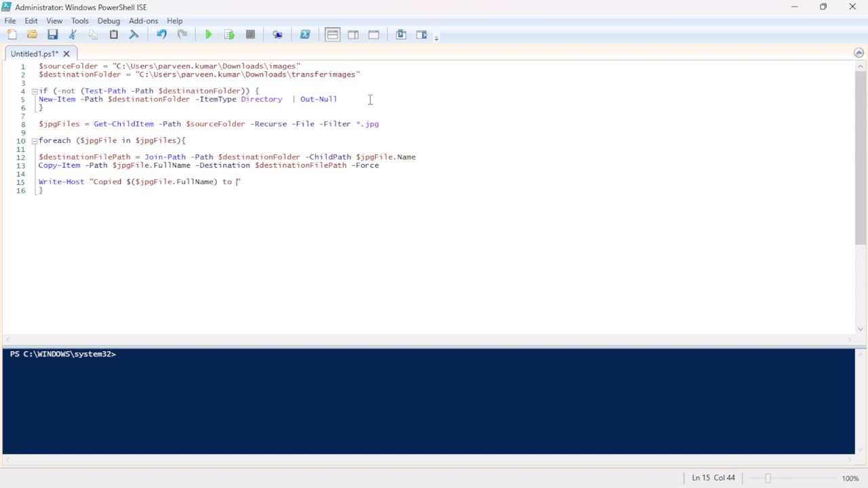Create a new script with the New icon
The image size is (868, 488).
tap(12, 35)
